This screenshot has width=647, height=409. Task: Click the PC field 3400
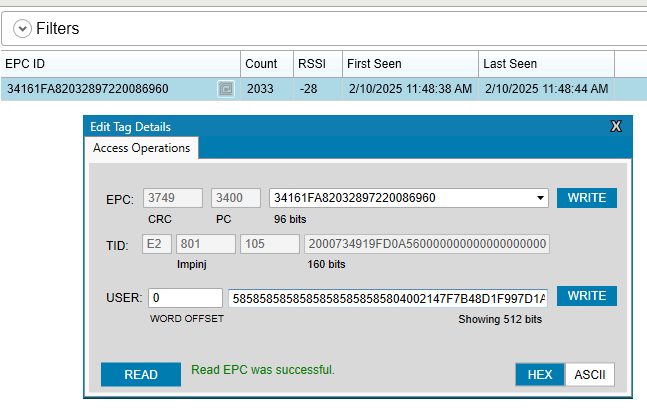coord(236,198)
